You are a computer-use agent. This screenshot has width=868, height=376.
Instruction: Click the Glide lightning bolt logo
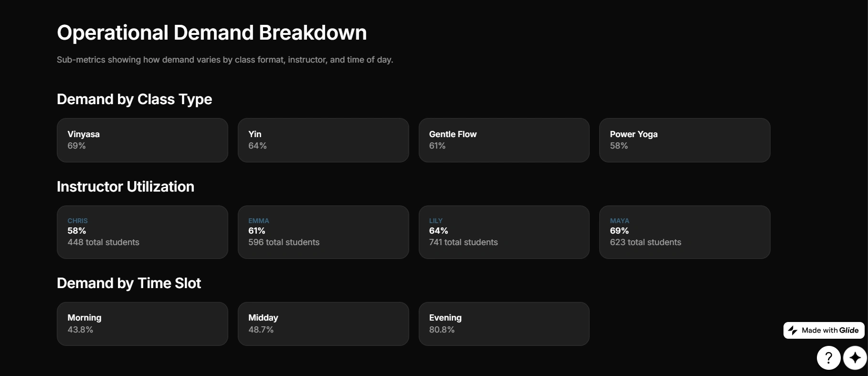point(793,330)
